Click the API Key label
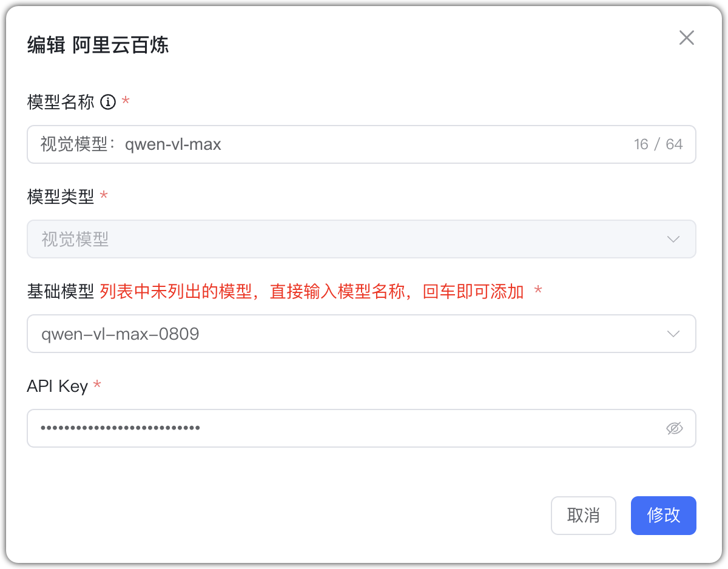The image size is (728, 569). (x=58, y=386)
